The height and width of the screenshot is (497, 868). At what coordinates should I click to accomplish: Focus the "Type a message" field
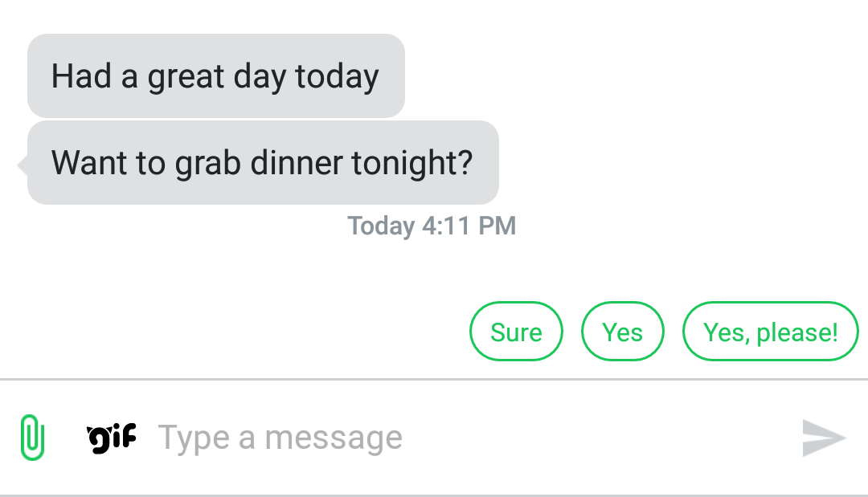(x=466, y=438)
